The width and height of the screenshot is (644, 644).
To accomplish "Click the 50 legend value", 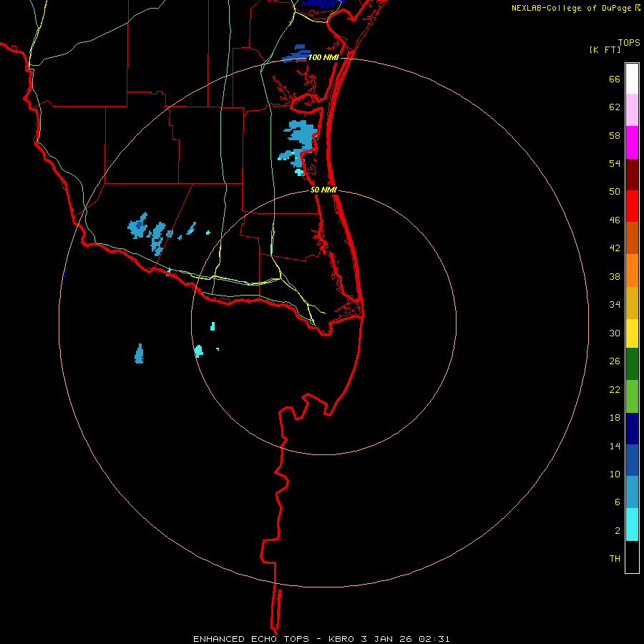I will pos(615,192).
